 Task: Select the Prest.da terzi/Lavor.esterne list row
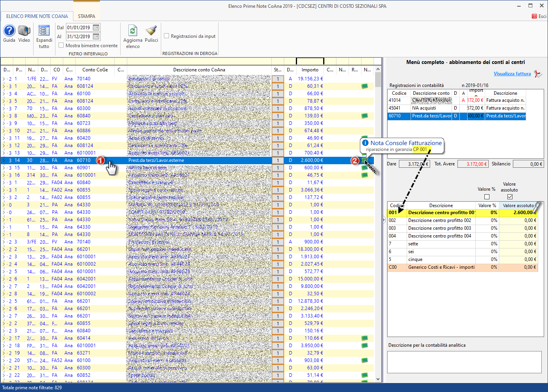[x=187, y=160]
